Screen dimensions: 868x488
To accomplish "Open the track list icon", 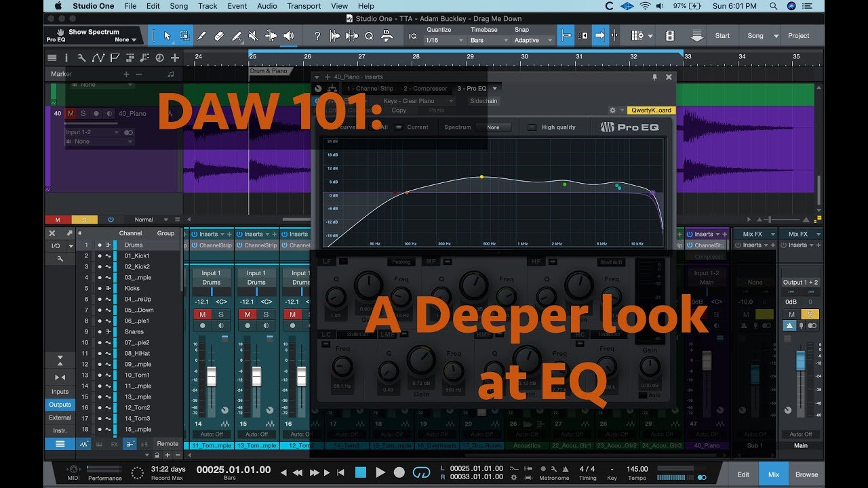I will point(52,58).
